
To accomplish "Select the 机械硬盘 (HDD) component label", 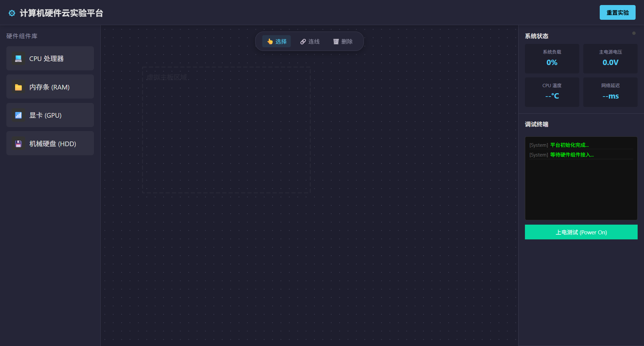I will coord(53,144).
